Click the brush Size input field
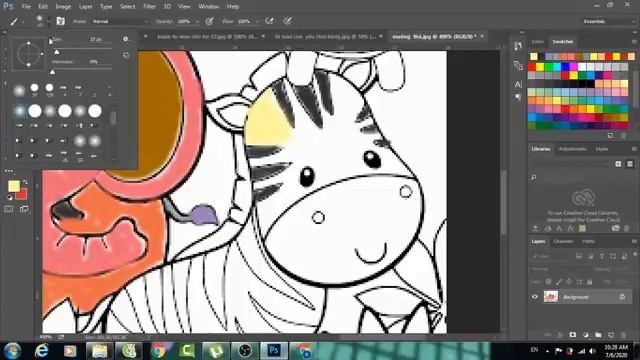Image resolution: width=640 pixels, height=360 pixels. click(x=99, y=40)
